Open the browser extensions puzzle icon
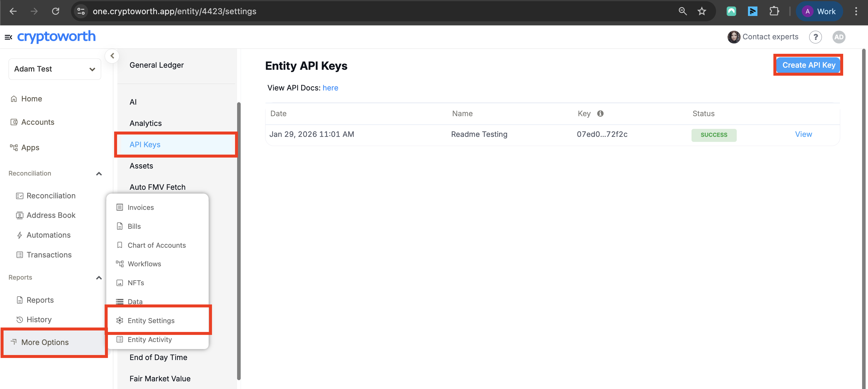Image resolution: width=868 pixels, height=389 pixels. 774,11
